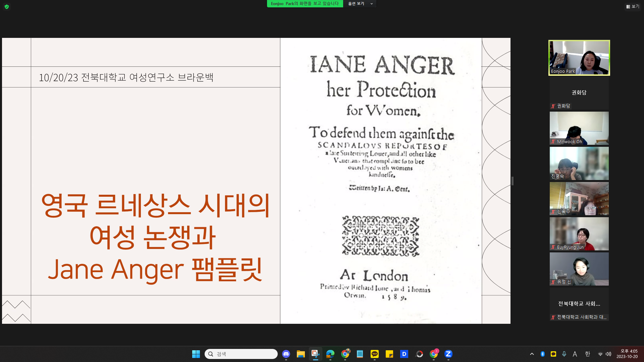Open KakaoTalk from the taskbar
This screenshot has width=644, height=362.
pos(374,354)
